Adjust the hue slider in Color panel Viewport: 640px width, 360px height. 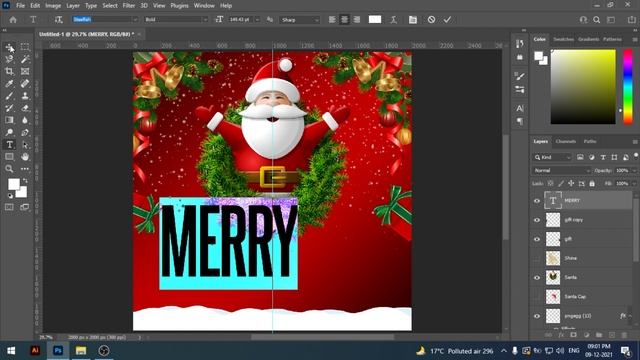[628, 87]
